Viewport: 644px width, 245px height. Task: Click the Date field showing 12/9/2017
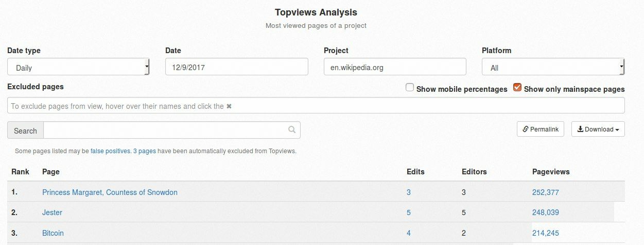click(x=237, y=67)
